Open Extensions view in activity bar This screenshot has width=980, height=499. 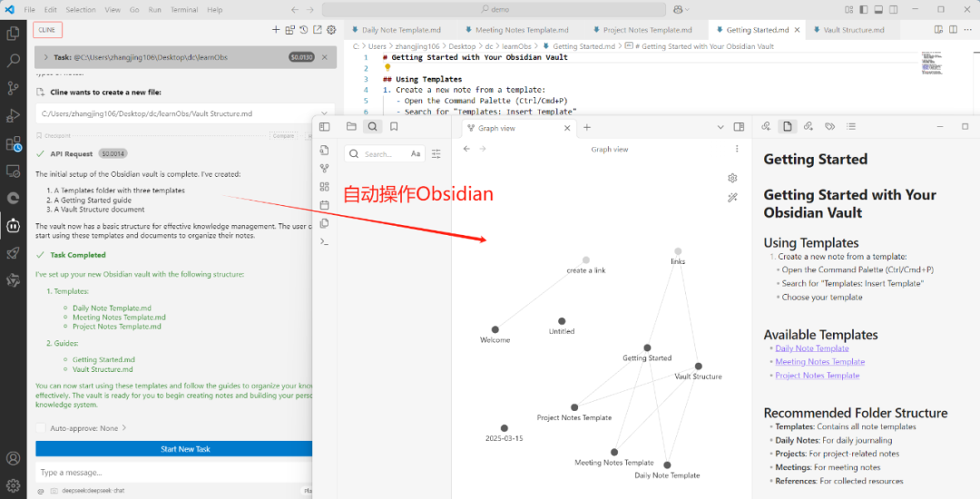point(13,143)
